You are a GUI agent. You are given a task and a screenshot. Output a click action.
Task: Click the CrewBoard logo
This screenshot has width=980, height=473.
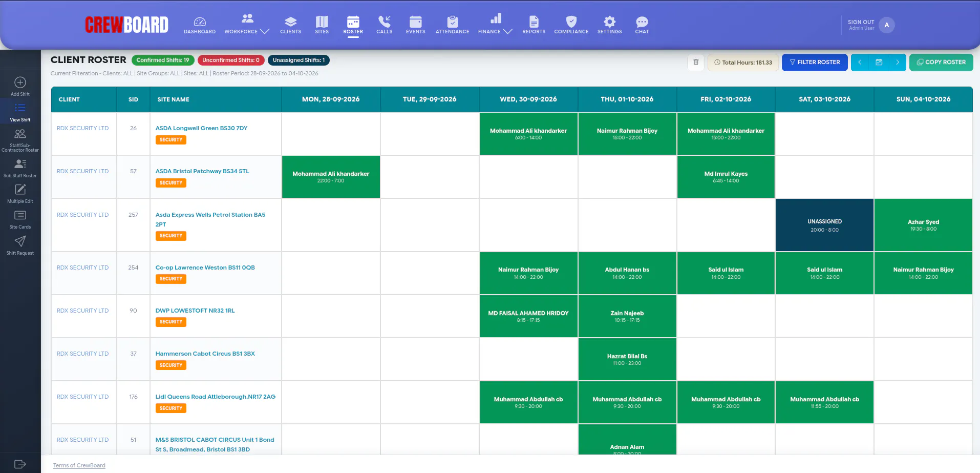click(126, 25)
